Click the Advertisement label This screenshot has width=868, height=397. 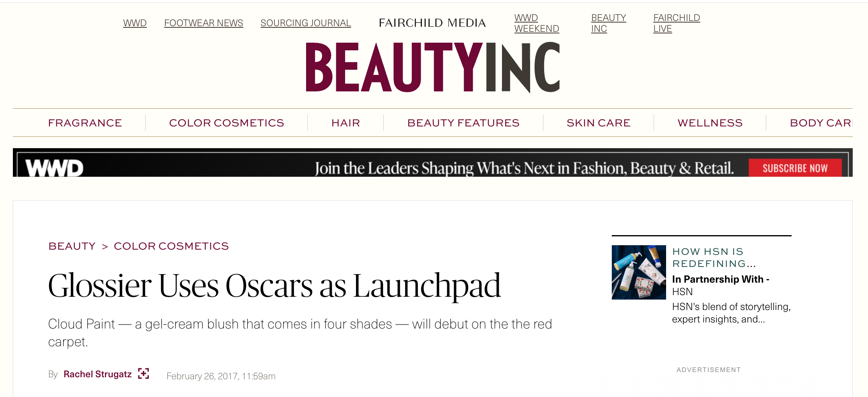click(x=708, y=370)
